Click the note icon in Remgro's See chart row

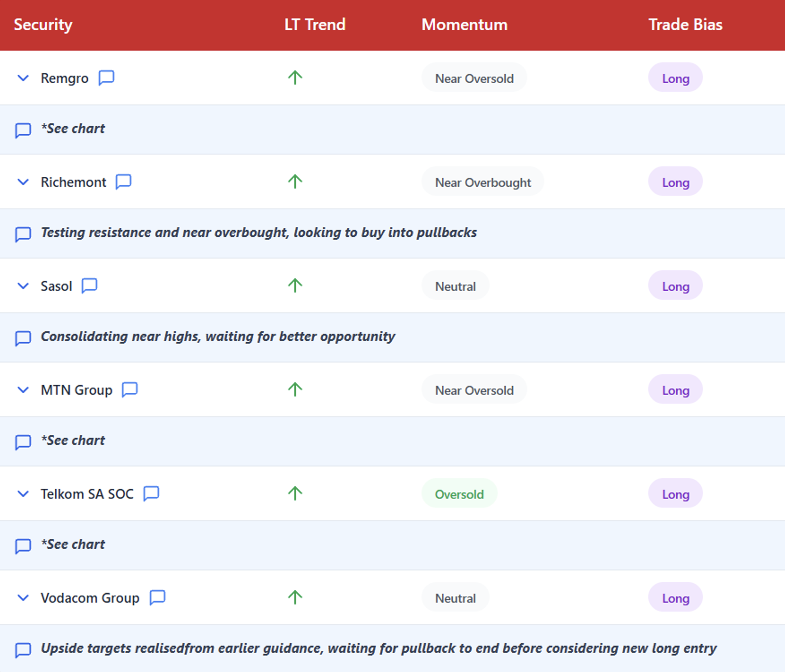23,131
